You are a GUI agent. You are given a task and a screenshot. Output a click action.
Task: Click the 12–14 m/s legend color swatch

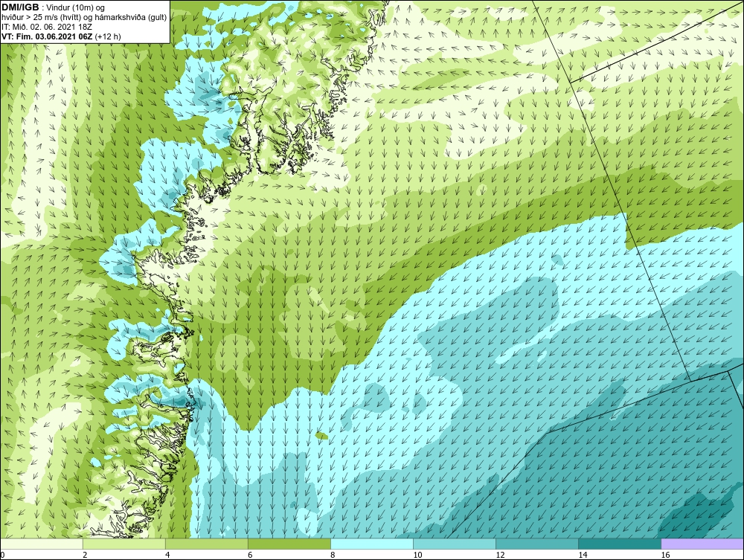(537, 544)
